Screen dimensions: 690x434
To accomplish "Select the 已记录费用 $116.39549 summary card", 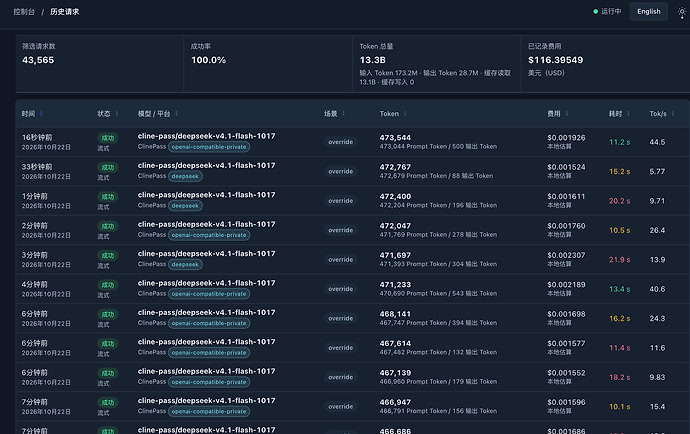I will tap(605, 63).
